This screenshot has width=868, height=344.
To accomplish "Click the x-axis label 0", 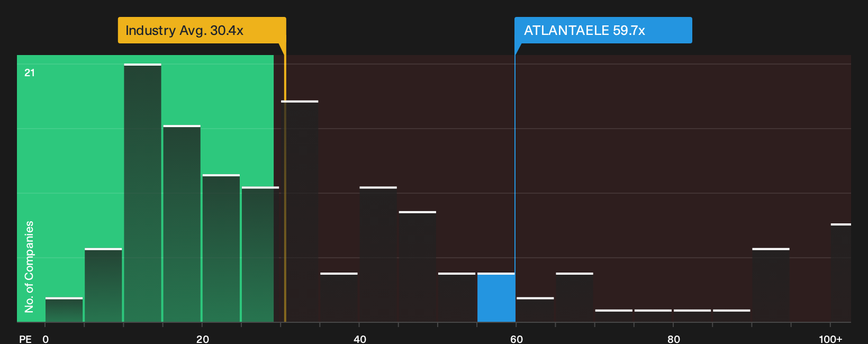I will tap(46, 339).
